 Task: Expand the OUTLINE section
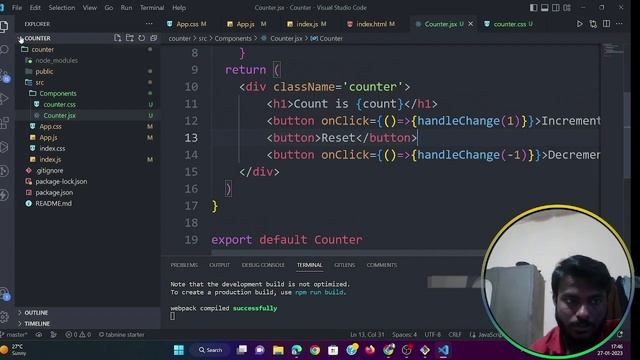(x=36, y=313)
